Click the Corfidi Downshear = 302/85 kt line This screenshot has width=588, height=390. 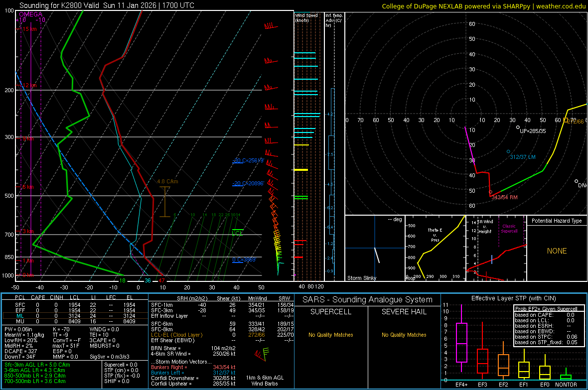[193, 378]
